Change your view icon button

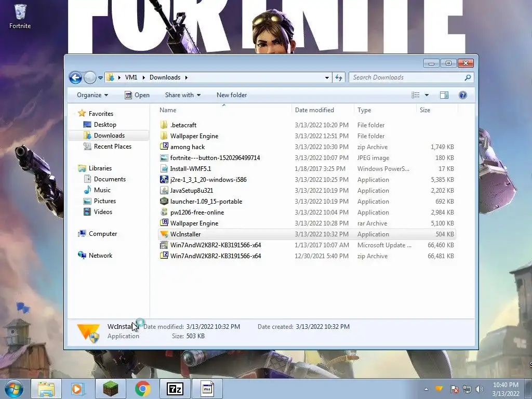click(x=416, y=95)
